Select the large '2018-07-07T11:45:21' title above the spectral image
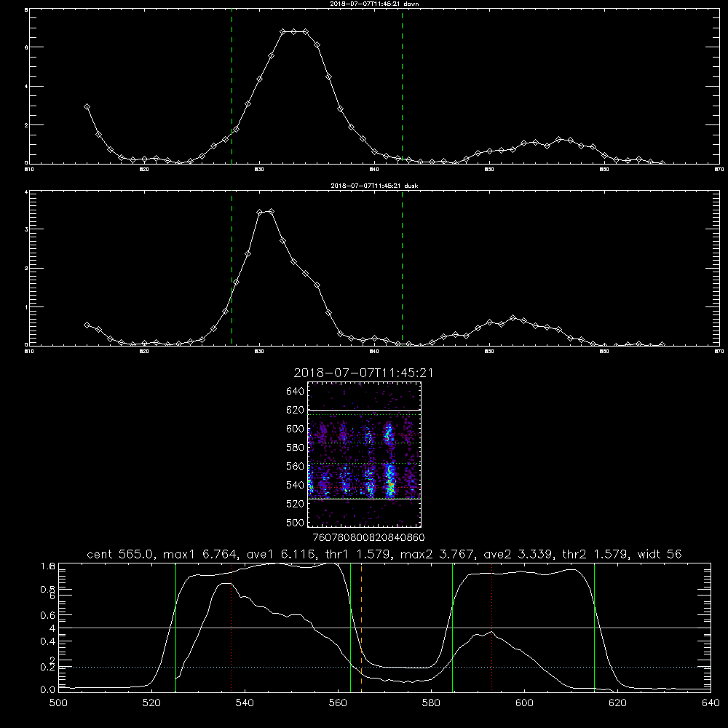The image size is (728, 728). coord(363,373)
